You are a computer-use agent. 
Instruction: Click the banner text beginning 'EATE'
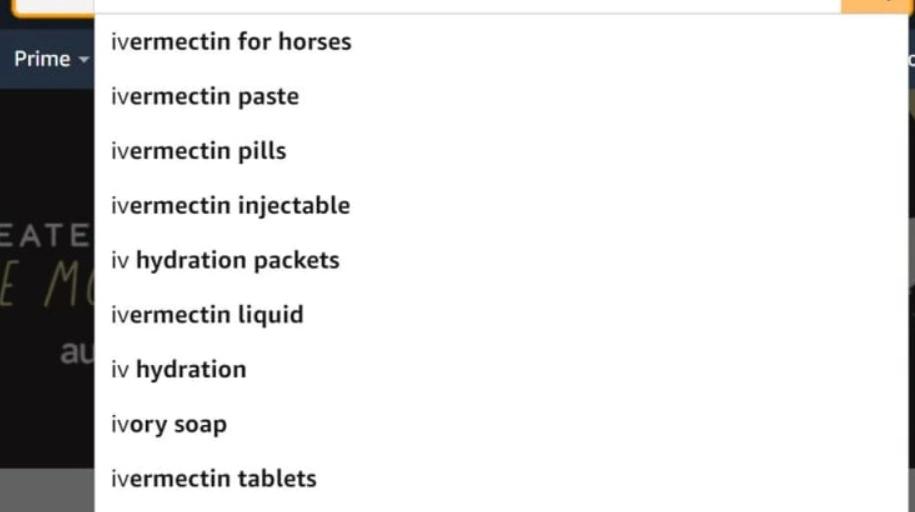point(46,236)
